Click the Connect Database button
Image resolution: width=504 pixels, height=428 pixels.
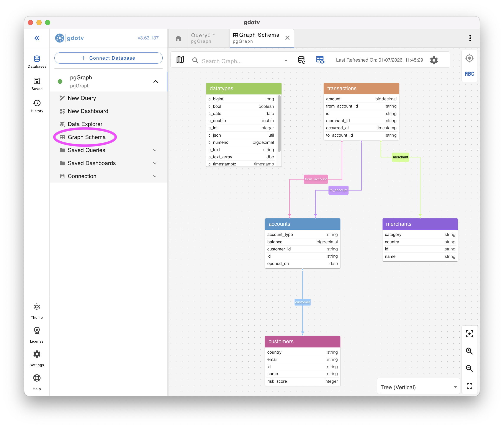108,58
